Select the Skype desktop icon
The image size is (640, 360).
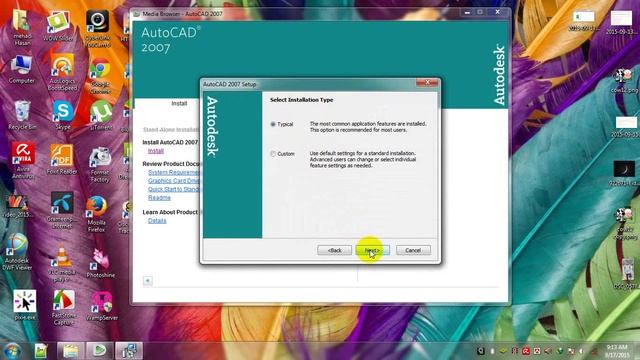63,115
